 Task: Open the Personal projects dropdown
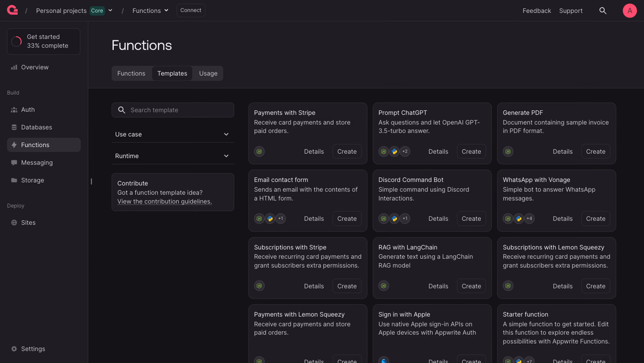[74, 11]
